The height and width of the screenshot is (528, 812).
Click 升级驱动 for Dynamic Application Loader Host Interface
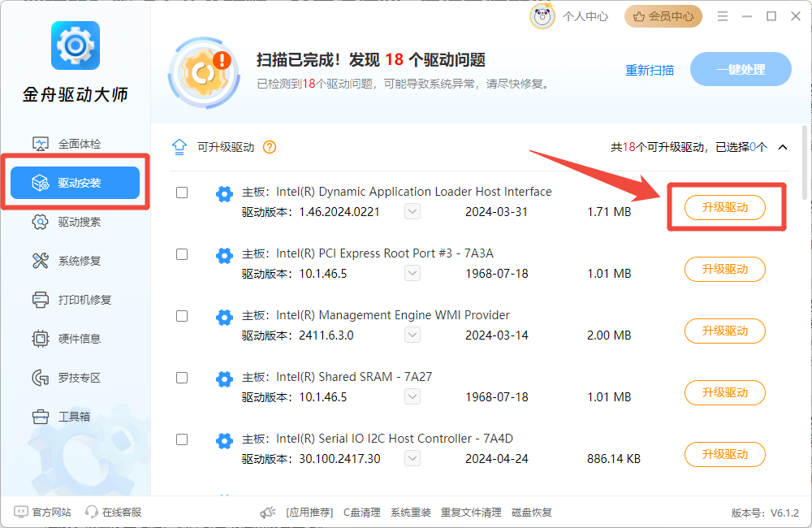(725, 207)
